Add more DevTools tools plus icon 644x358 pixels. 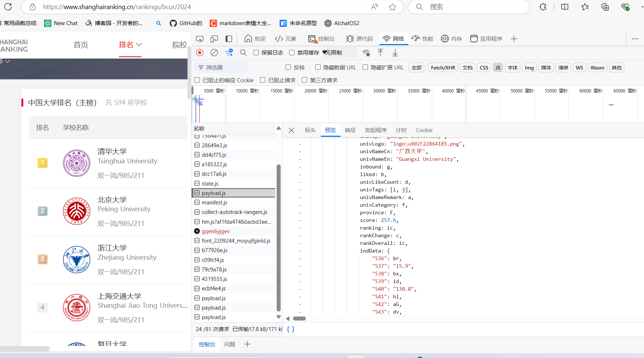point(514,39)
